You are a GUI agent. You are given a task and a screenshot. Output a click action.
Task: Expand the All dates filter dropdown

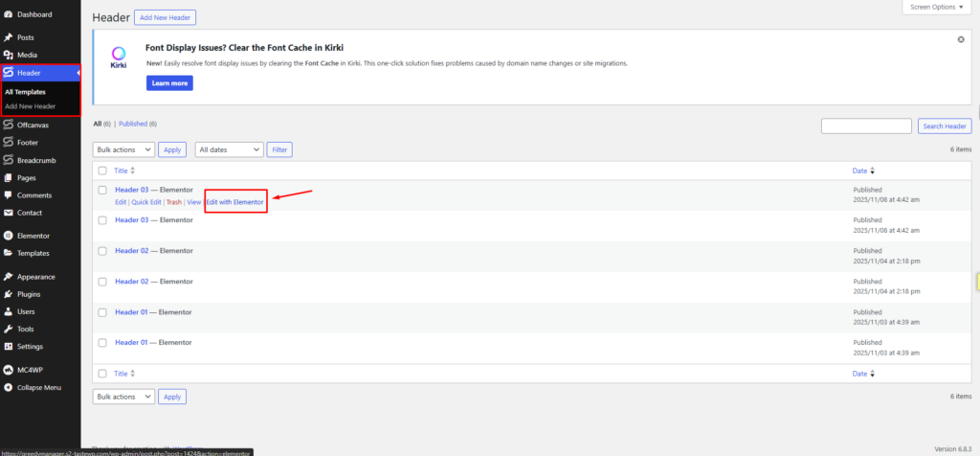229,149
